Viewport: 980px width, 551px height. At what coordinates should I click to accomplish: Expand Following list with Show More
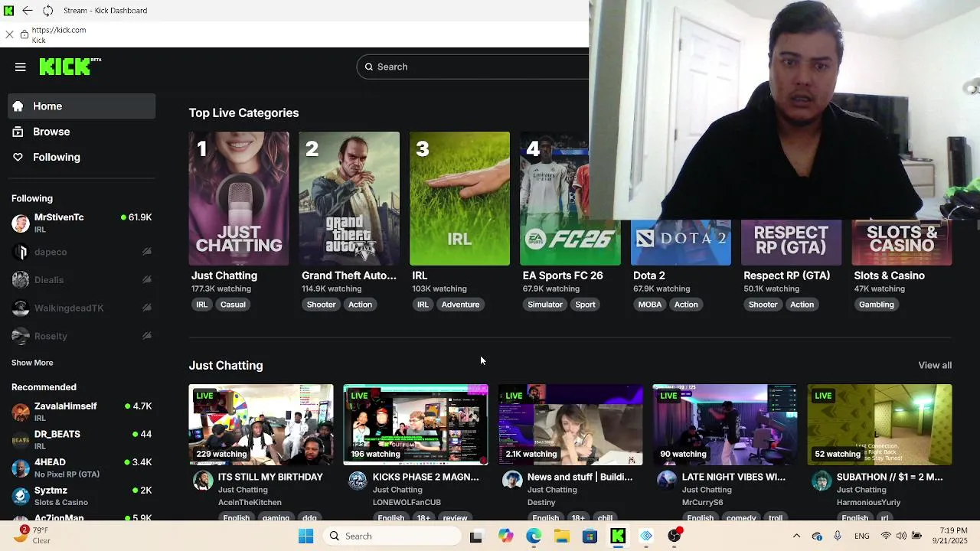32,363
